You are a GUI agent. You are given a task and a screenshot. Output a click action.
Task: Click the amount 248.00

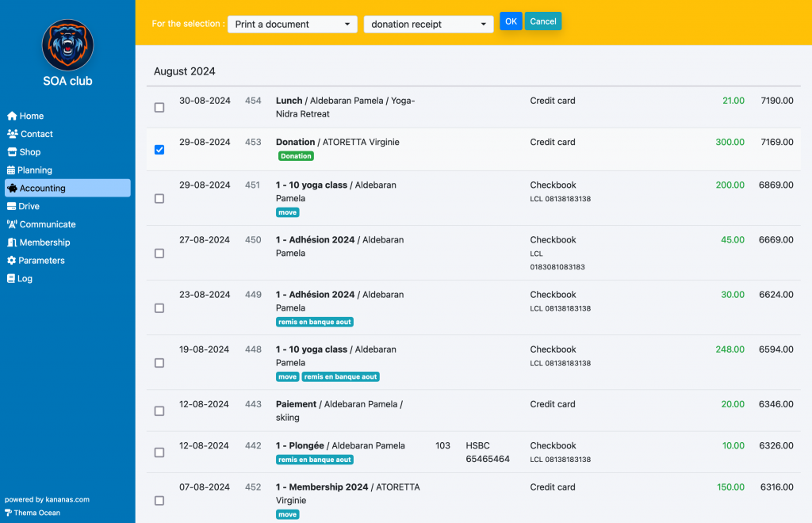click(730, 349)
